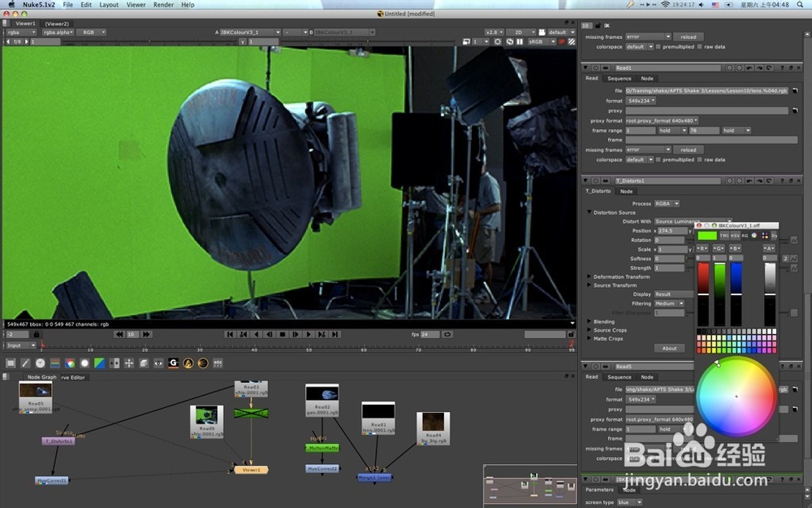
Task: Toggle RG sliders button in color picker
Action: [745, 236]
